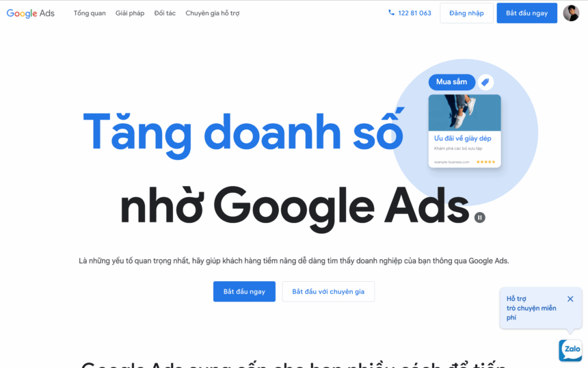Call the phone number 122 81 063
The image size is (588, 368).
(x=414, y=13)
